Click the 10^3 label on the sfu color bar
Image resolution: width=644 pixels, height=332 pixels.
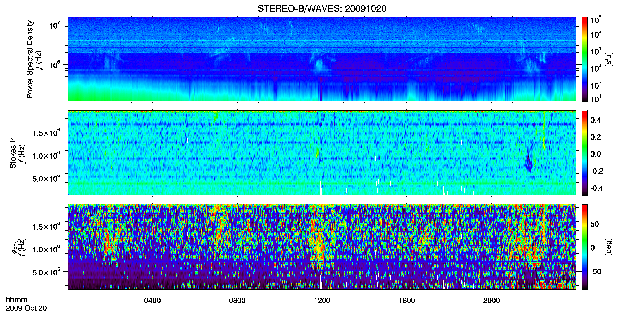point(596,68)
